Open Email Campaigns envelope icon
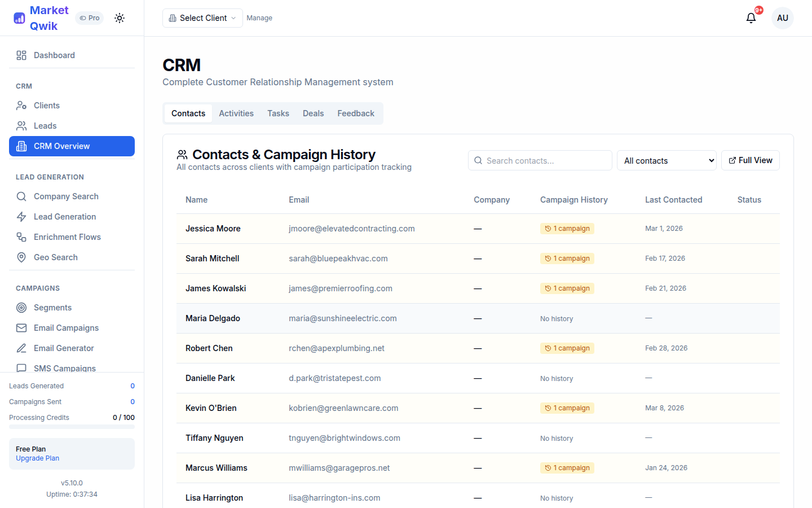This screenshot has height=508, width=812. tap(21, 327)
